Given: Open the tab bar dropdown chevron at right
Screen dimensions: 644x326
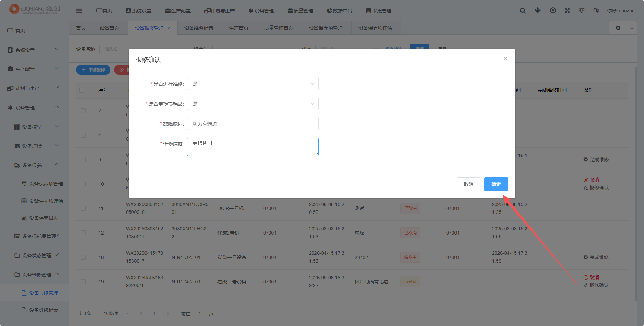Looking at the screenshot, I should [632, 28].
